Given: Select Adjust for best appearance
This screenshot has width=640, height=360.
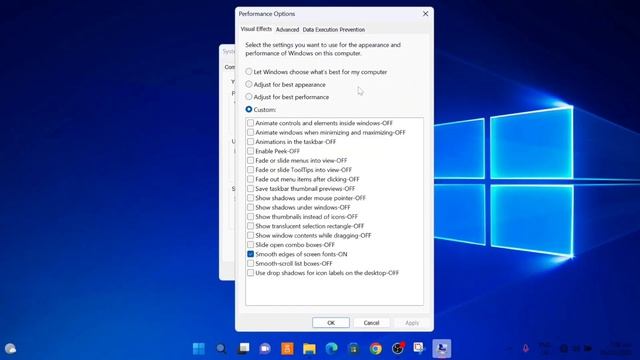Looking at the screenshot, I should (x=285, y=84).
